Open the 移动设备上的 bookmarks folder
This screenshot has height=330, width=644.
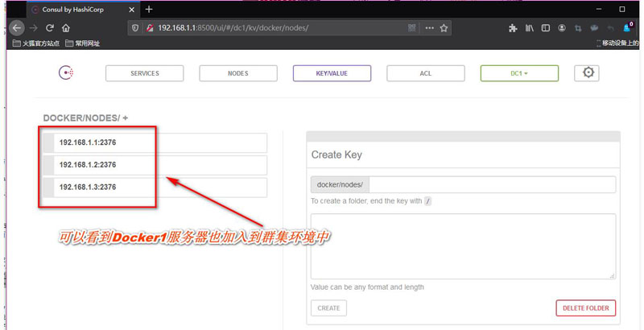tap(617, 43)
